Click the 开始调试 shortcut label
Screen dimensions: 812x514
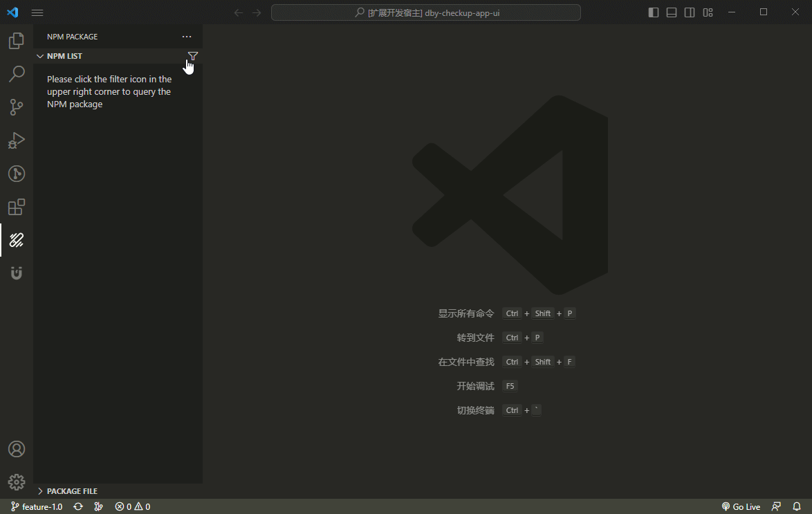pos(475,386)
